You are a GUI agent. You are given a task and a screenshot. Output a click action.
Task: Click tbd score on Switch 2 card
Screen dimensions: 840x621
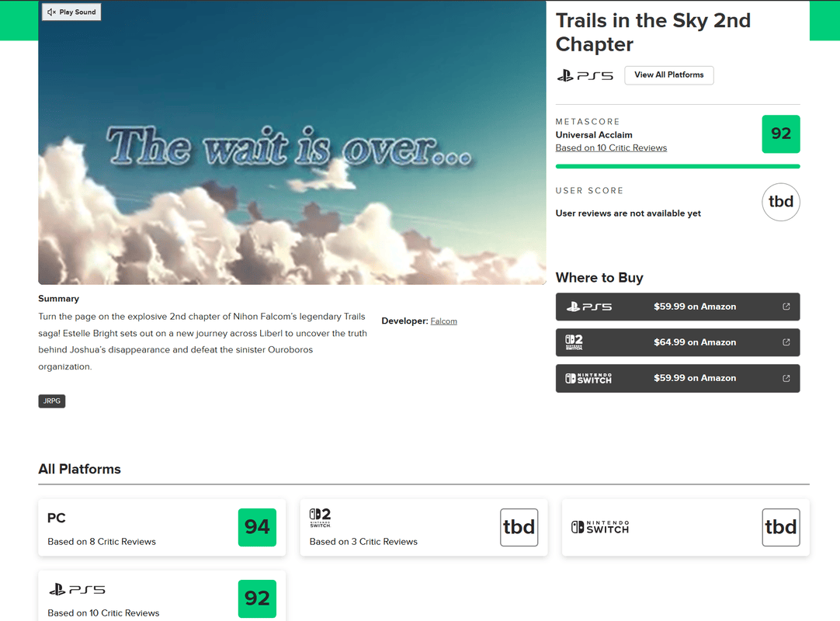519,527
